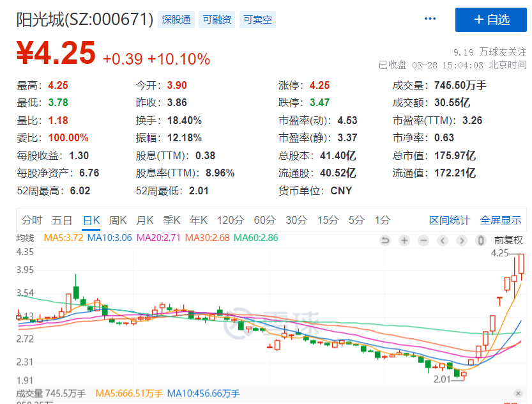532x404 pixels.
Task: Click the 可融资 tag
Action: pos(217,20)
